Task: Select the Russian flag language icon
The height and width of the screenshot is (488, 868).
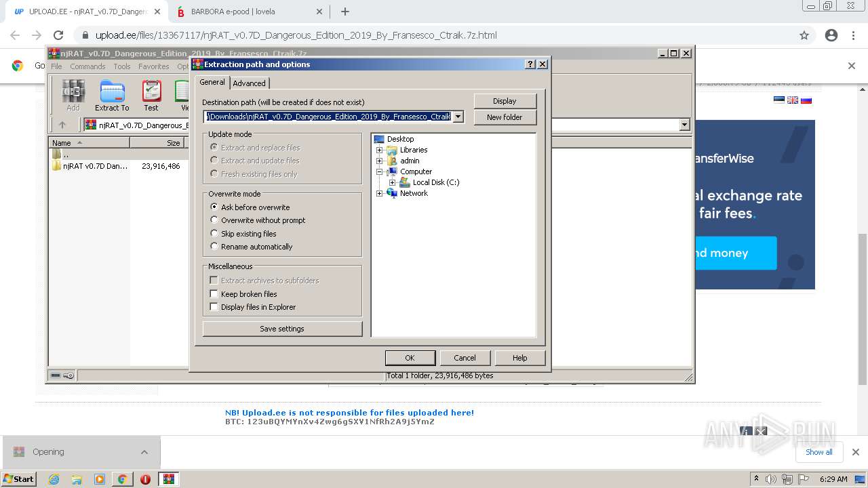Action: tap(806, 100)
